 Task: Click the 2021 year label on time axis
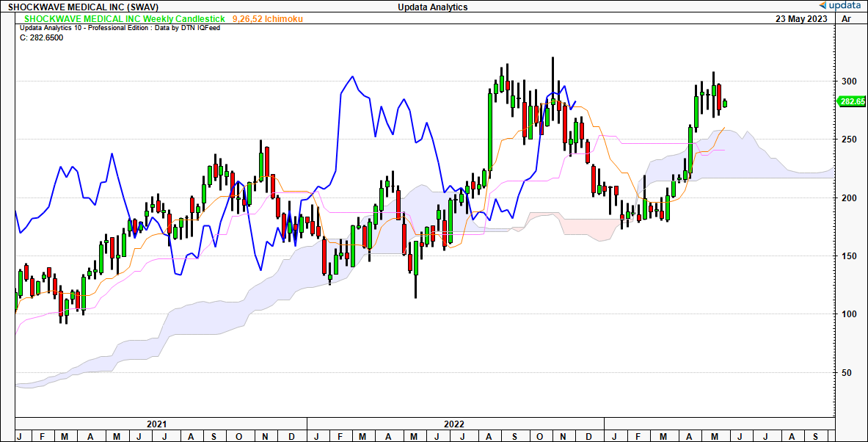click(x=156, y=424)
